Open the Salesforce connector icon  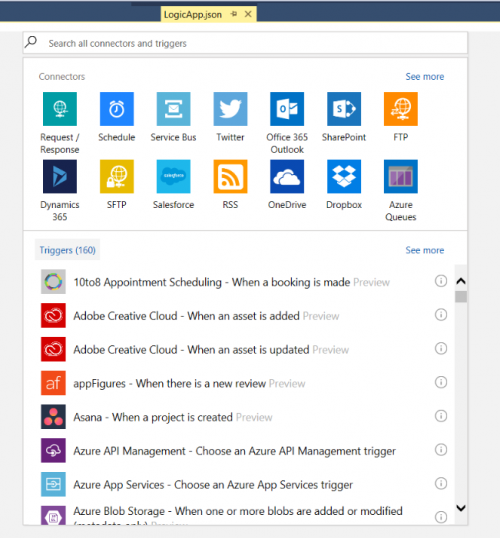[173, 176]
